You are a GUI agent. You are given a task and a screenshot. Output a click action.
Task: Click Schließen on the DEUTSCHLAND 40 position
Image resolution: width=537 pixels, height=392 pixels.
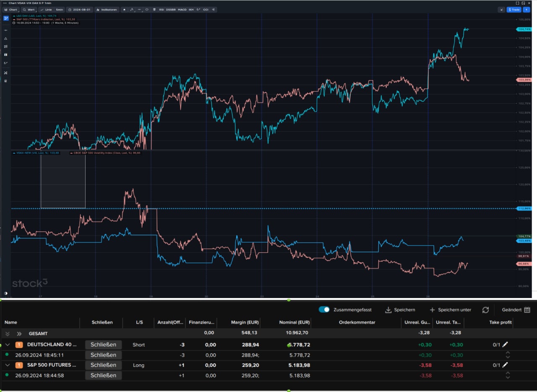point(103,345)
